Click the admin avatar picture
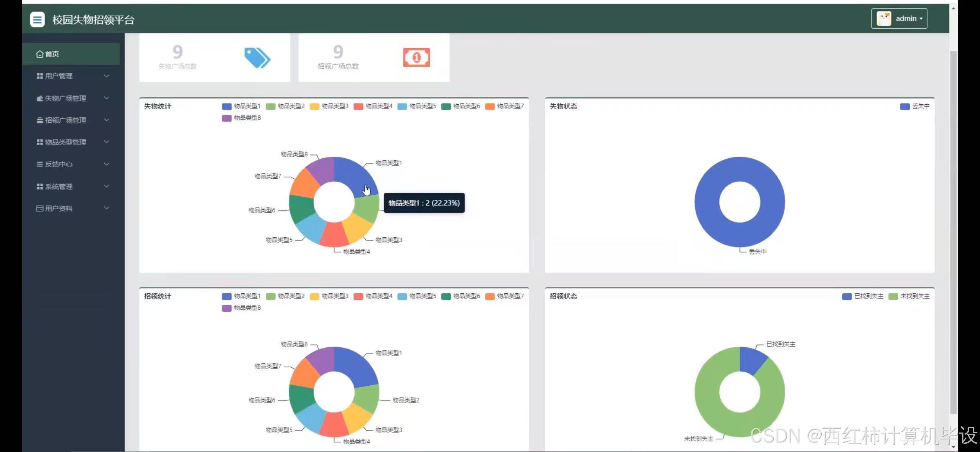Viewport: 980px width, 452px height. coord(884,18)
